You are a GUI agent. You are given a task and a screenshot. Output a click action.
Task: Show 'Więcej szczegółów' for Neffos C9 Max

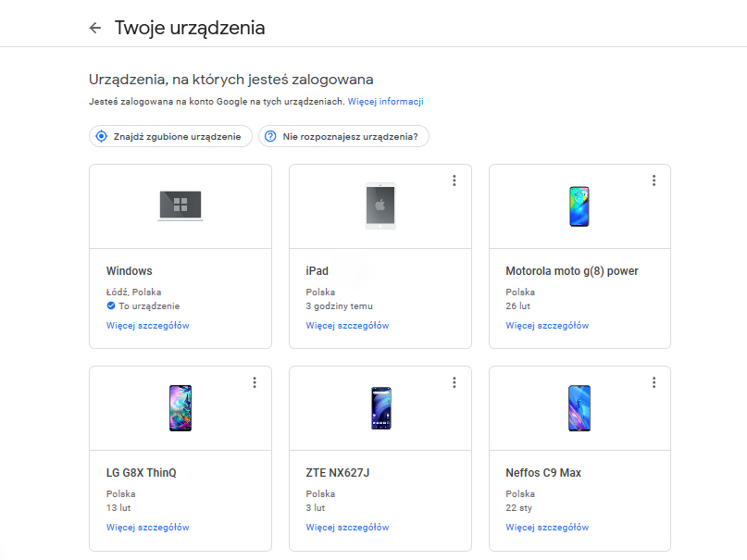click(547, 528)
